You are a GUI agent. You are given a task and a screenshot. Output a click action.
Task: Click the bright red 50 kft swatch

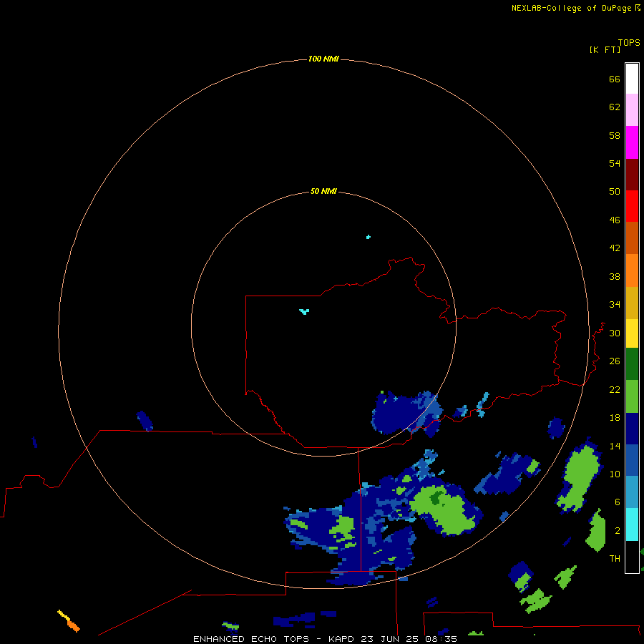pos(632,206)
